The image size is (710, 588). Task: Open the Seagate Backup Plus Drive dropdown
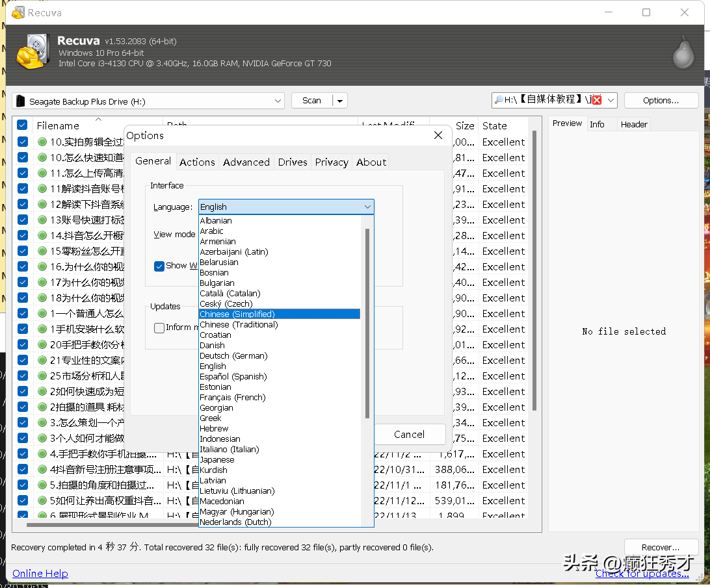click(278, 101)
